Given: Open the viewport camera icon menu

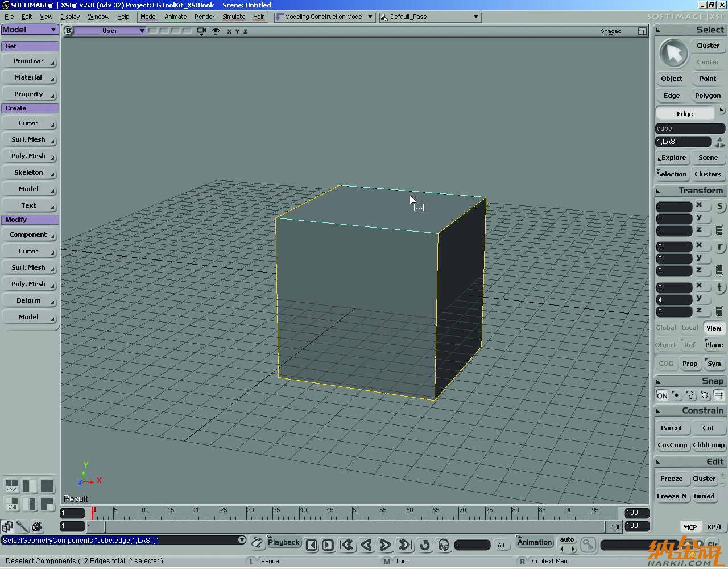Looking at the screenshot, I should (x=201, y=31).
